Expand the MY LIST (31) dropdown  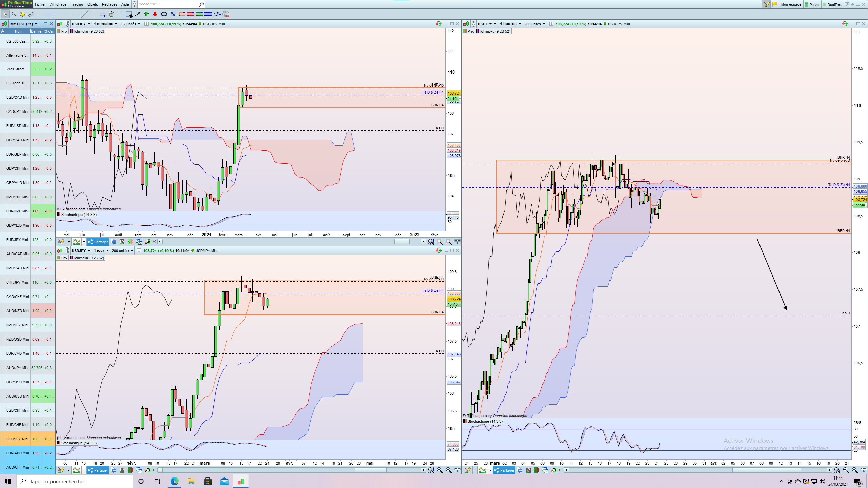coord(35,24)
